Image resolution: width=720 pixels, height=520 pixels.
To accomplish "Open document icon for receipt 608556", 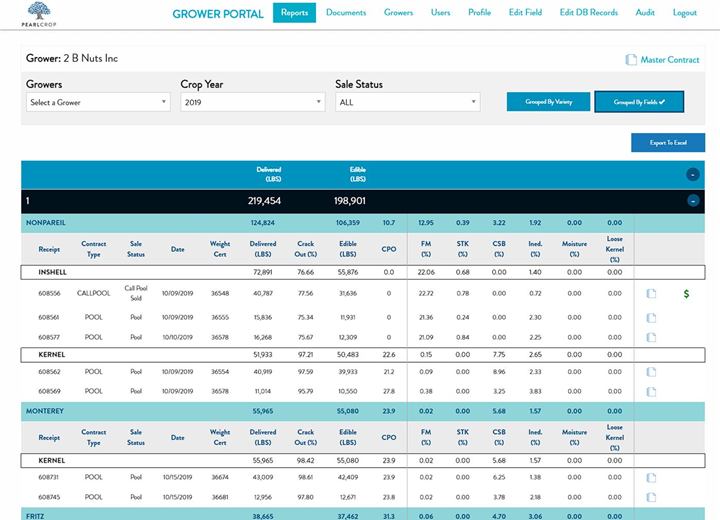I will tap(651, 294).
